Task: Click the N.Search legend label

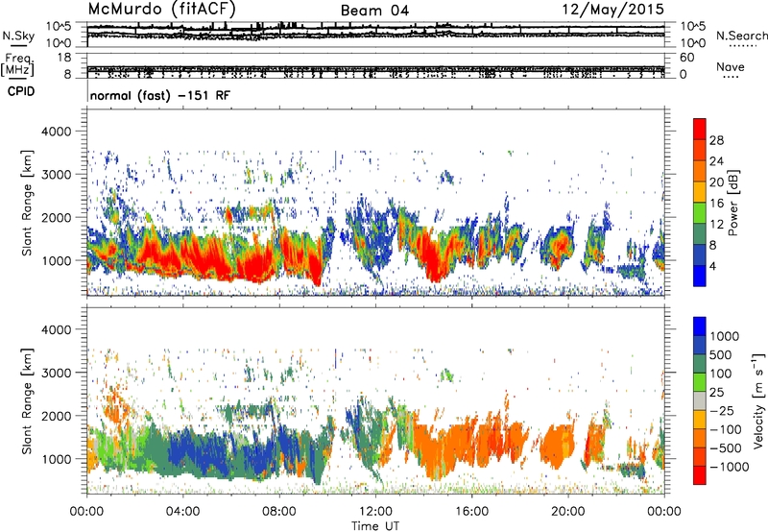Action: [x=742, y=36]
